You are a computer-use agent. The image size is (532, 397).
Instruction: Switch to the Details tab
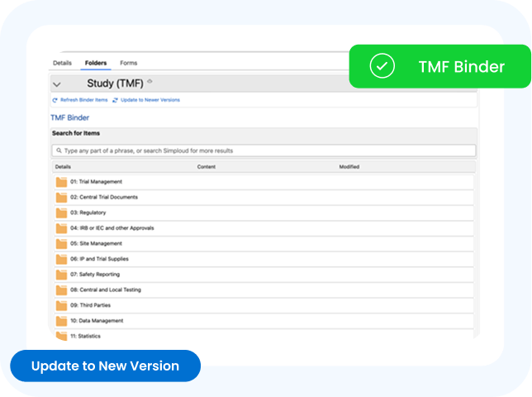(62, 63)
